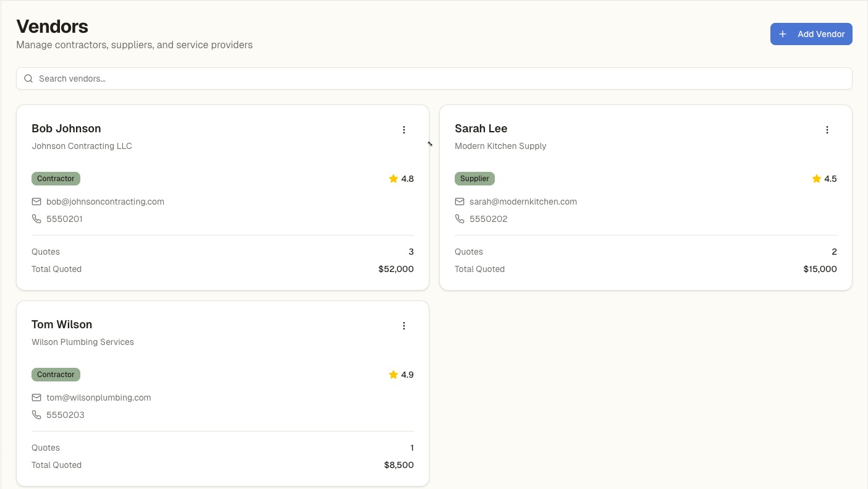This screenshot has width=868, height=489.
Task: Click the star rating icon on Sarah Lee's card
Action: [816, 178]
